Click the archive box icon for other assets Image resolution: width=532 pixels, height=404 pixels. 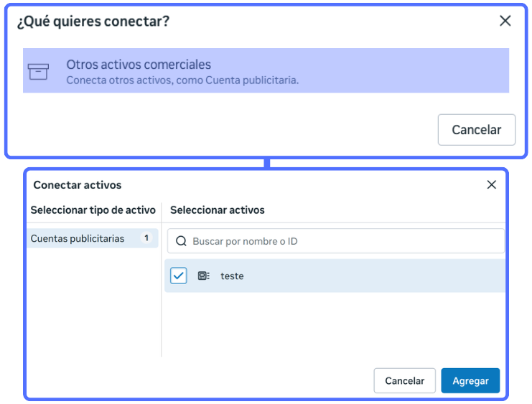[x=38, y=71]
